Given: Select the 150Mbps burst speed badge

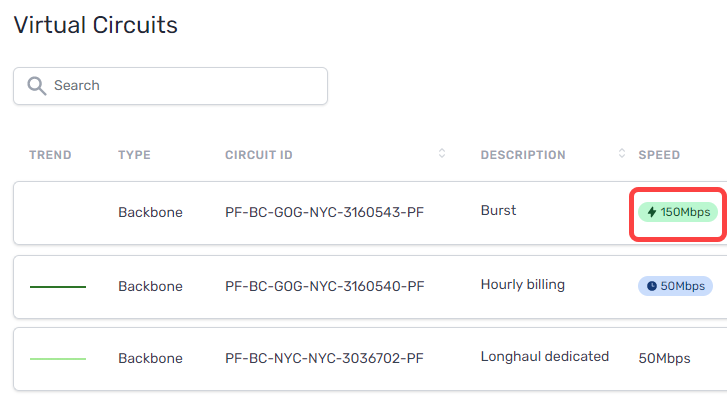Looking at the screenshot, I should click(678, 212).
